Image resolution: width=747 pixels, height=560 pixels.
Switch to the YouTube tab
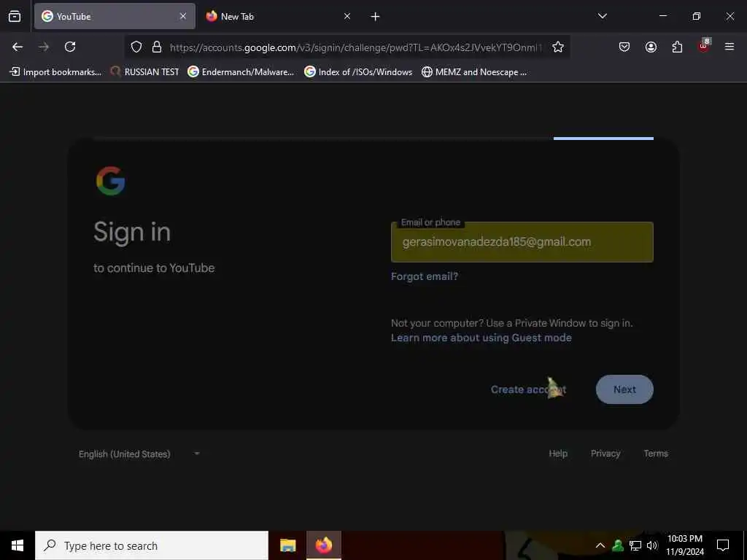point(115,16)
